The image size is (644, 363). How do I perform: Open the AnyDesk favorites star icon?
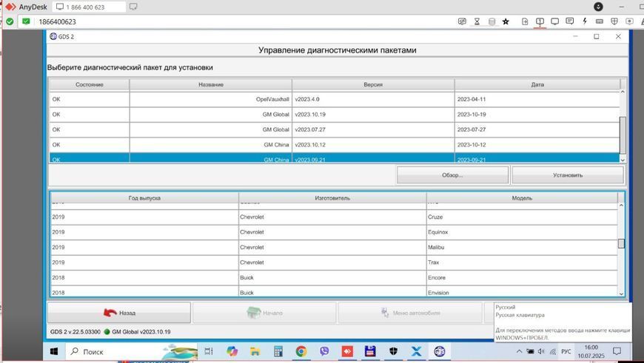(x=506, y=21)
